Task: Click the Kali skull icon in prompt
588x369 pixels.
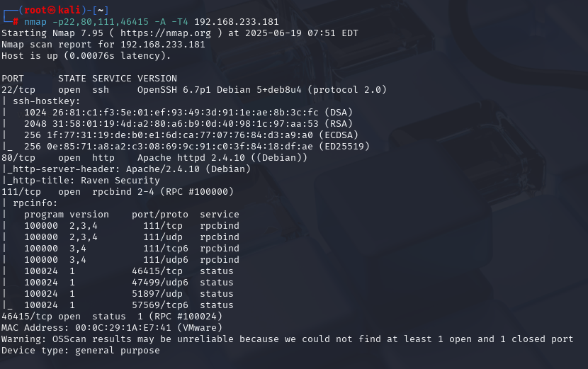Action: (x=52, y=10)
